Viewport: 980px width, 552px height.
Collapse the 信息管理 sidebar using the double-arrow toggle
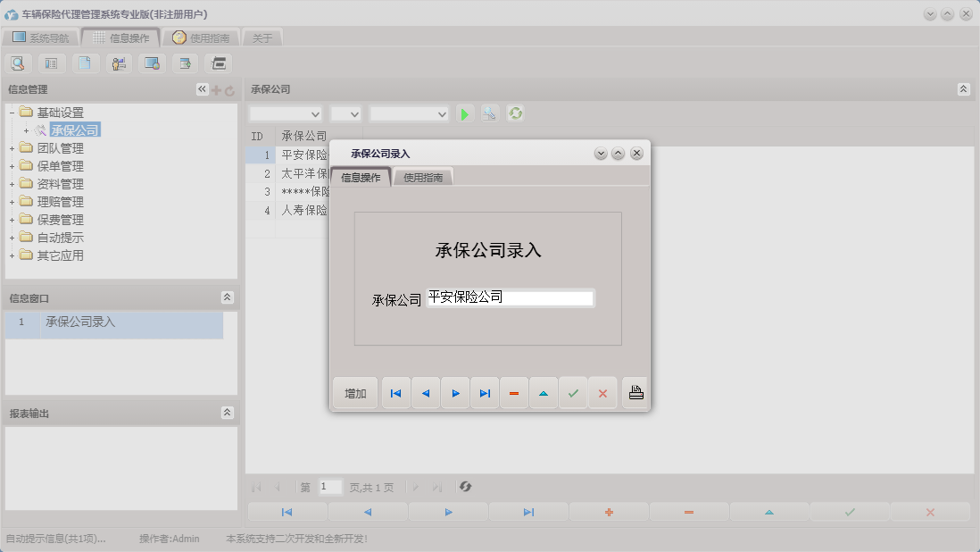(201, 88)
